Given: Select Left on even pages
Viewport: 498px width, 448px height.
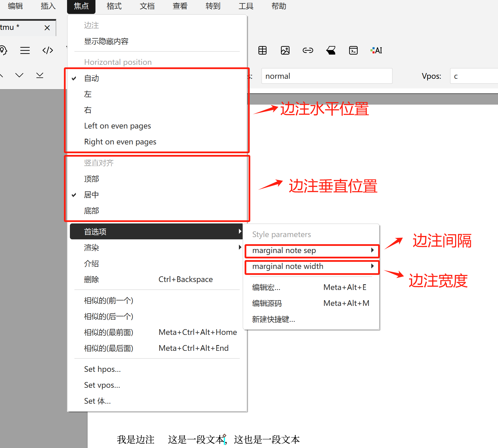Looking at the screenshot, I should point(117,126).
